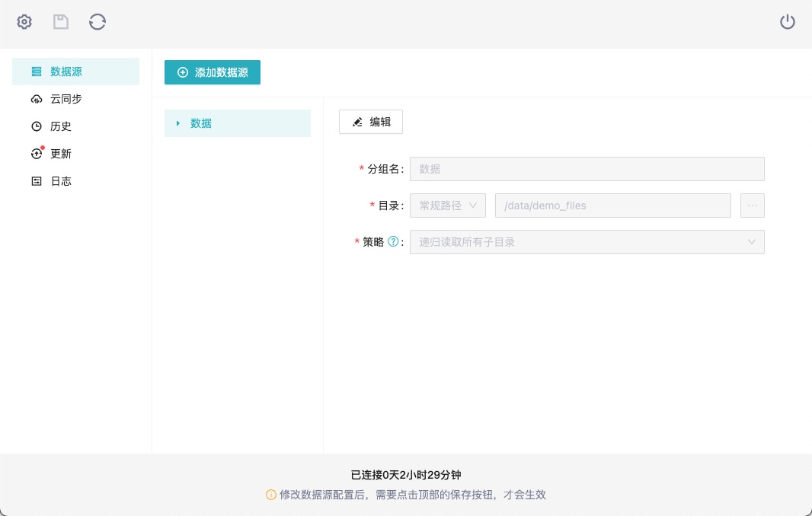Open the 历史 section
Screen dimensions: 812x516
tap(75, 126)
